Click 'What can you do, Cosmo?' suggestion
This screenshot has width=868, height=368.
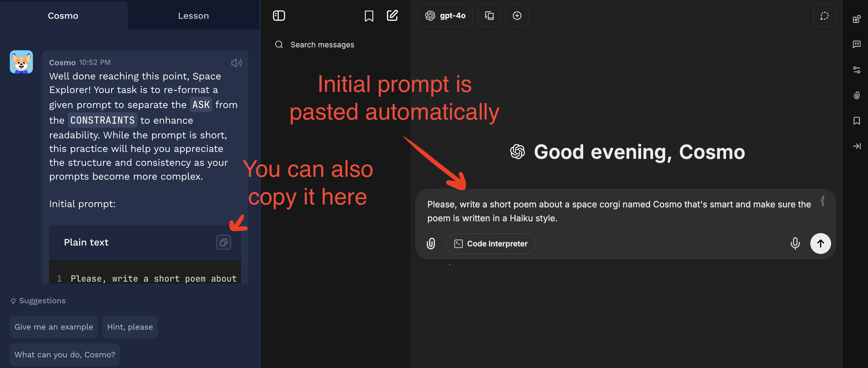(65, 354)
